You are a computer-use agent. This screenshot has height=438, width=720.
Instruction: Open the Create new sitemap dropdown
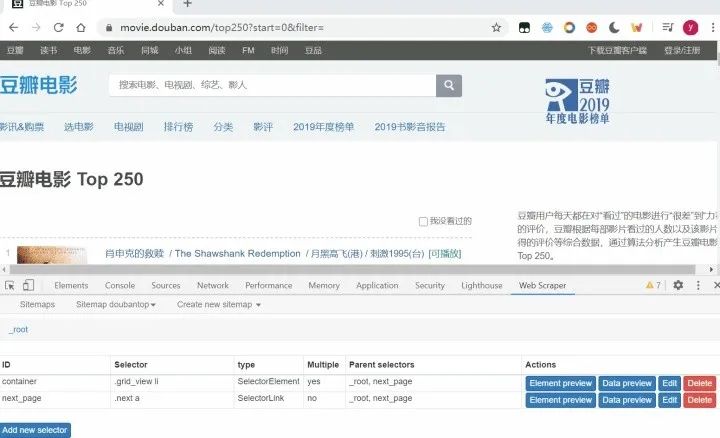219,304
